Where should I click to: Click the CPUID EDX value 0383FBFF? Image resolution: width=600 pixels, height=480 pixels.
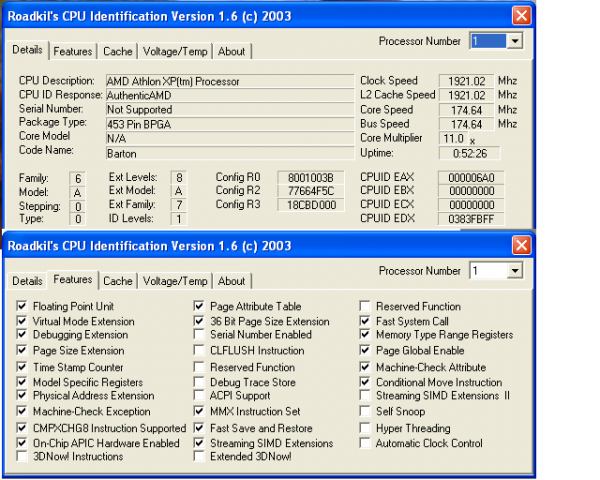tap(471, 219)
